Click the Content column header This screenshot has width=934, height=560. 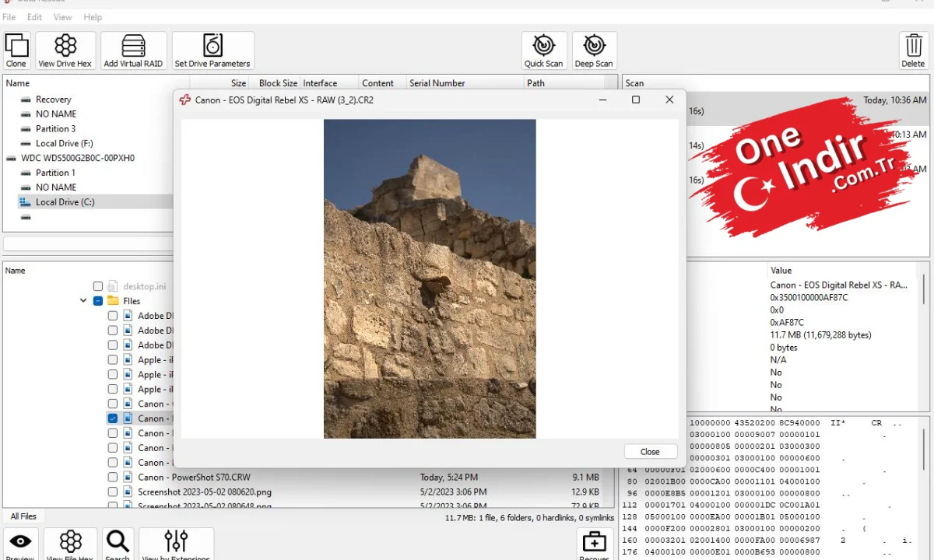pos(377,83)
